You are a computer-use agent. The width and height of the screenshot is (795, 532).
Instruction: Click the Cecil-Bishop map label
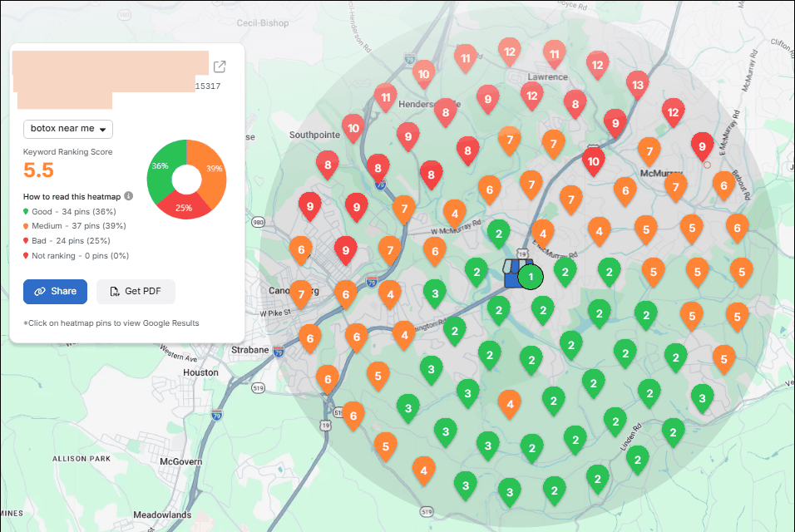pyautogui.click(x=263, y=22)
